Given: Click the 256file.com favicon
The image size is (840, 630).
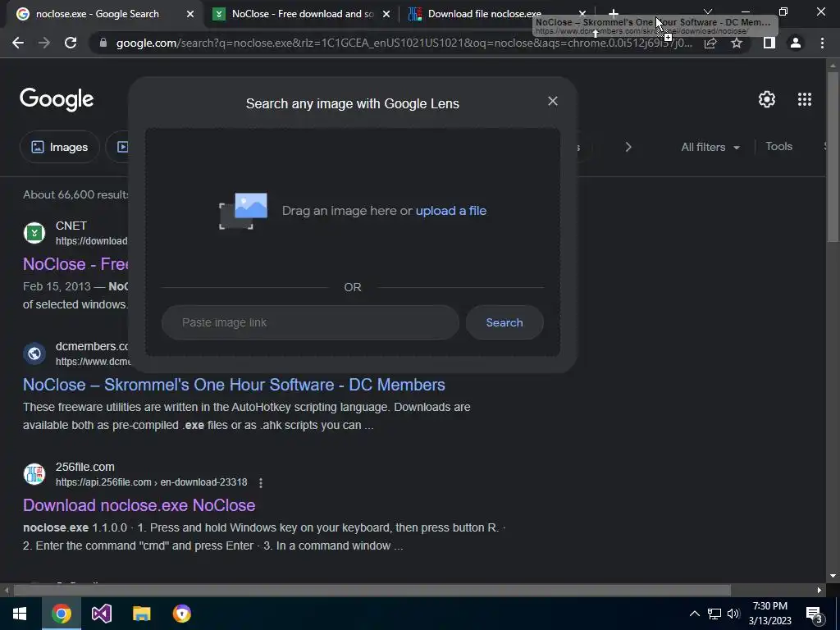Looking at the screenshot, I should click(34, 474).
